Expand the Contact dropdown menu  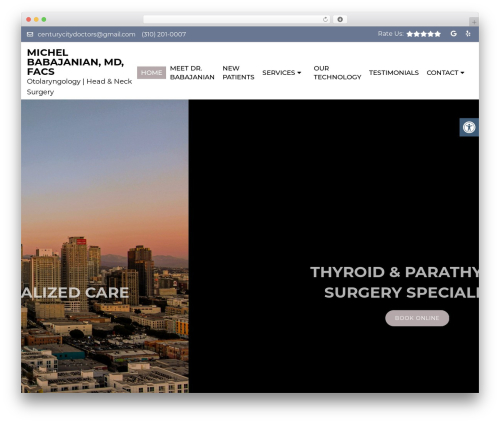coord(445,73)
